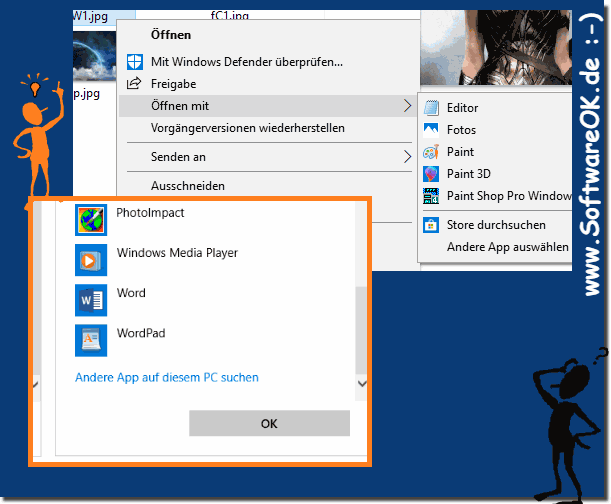Choose Öffnen in the context menu
Image resolution: width=611 pixels, height=504 pixels.
[x=171, y=35]
